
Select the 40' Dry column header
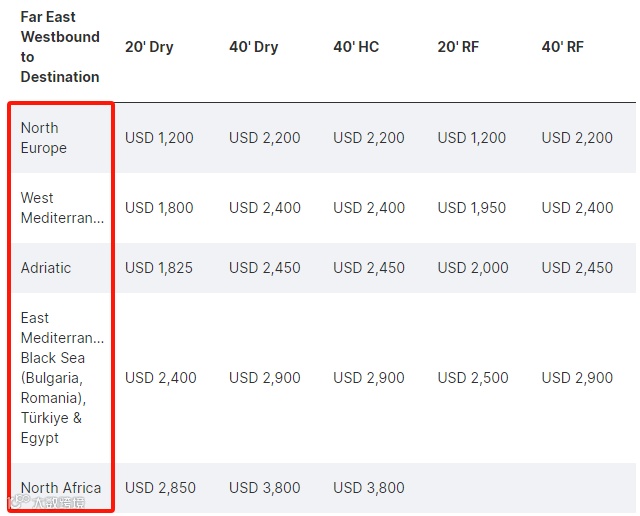pyautogui.click(x=253, y=47)
